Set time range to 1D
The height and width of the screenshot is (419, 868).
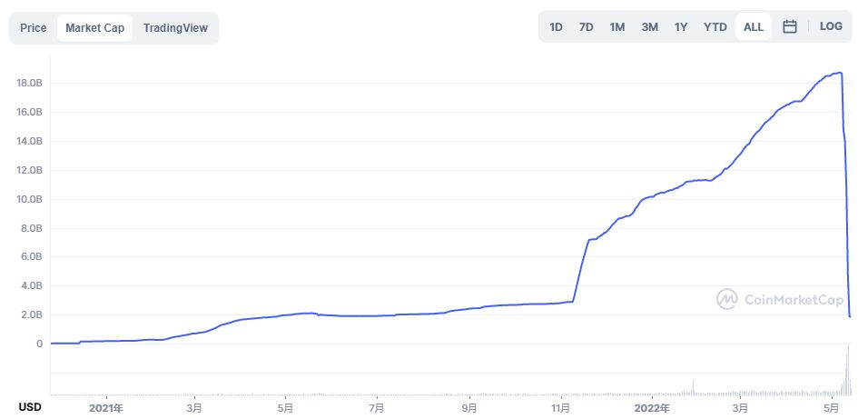(556, 26)
